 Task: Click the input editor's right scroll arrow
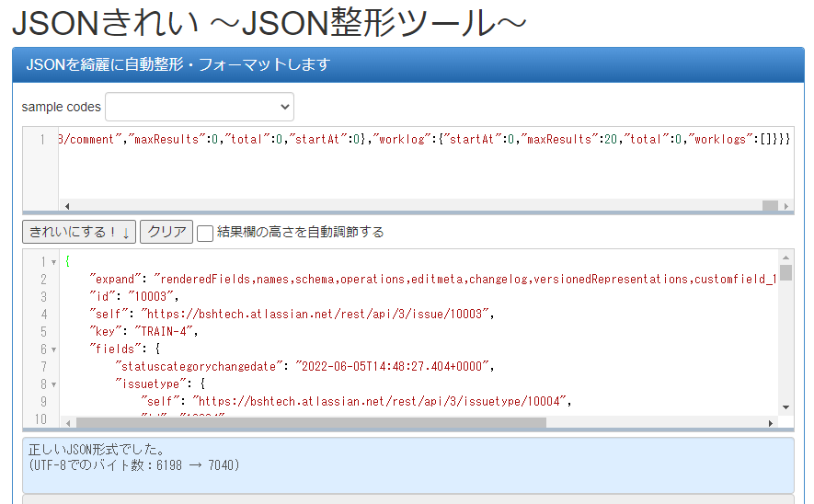click(x=786, y=206)
